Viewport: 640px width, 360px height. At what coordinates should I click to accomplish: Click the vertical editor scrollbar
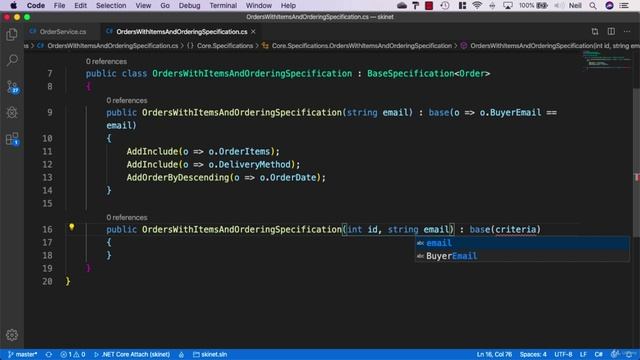click(x=636, y=161)
